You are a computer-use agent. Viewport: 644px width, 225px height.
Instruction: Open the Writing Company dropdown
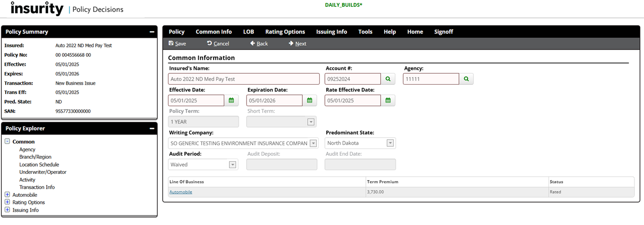click(x=313, y=143)
